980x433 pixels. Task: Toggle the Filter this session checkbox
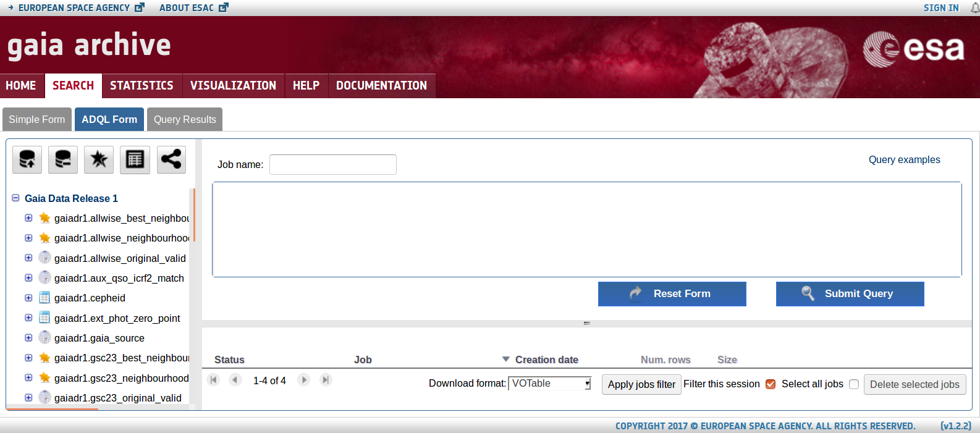[x=771, y=384]
